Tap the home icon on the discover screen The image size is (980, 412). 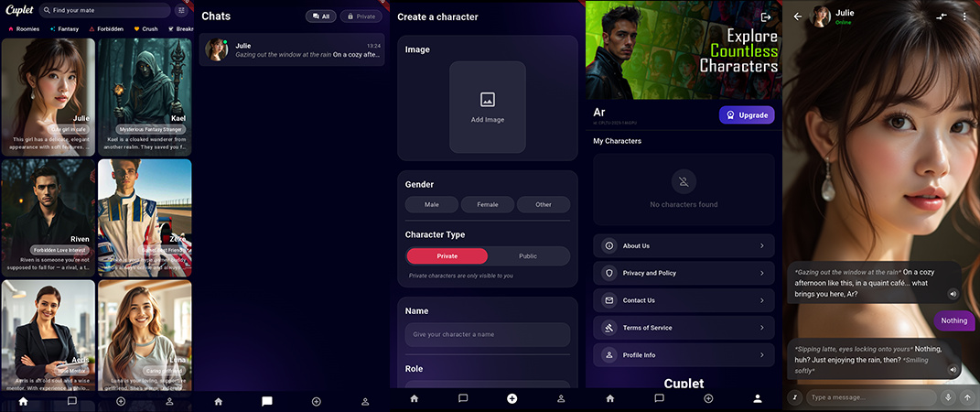(x=23, y=401)
